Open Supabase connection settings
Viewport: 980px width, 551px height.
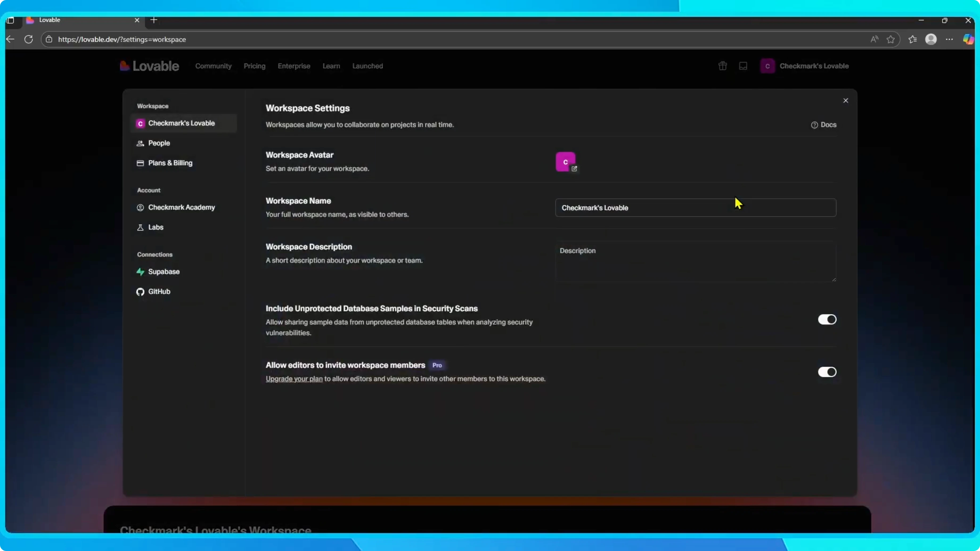pos(183,272)
